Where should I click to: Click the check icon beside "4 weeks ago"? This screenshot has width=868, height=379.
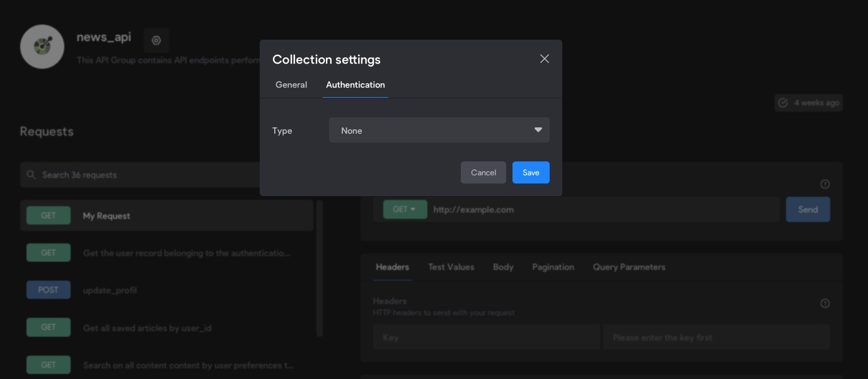tap(783, 103)
